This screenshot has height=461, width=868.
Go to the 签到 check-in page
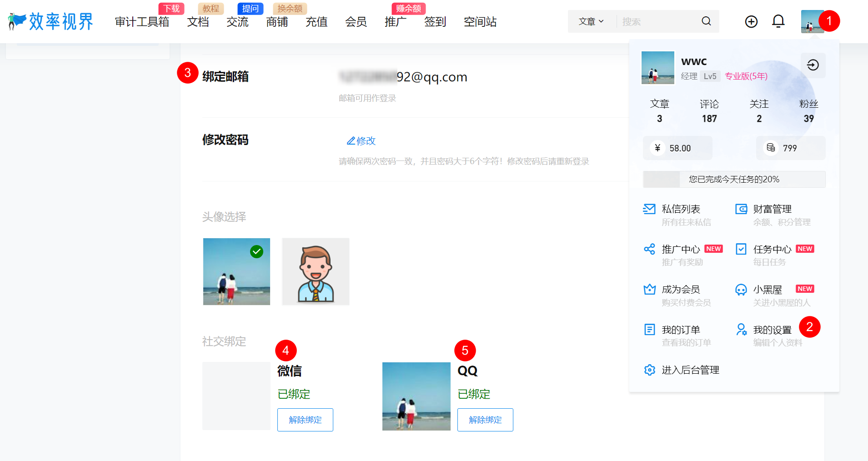(x=435, y=22)
